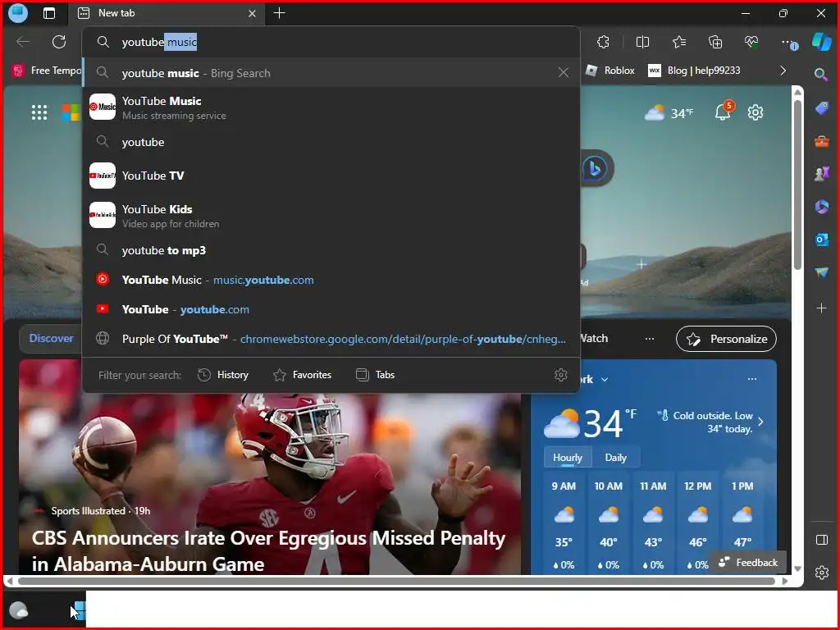Click the taskbar weather widget icon
840x630 pixels.
click(x=19, y=610)
